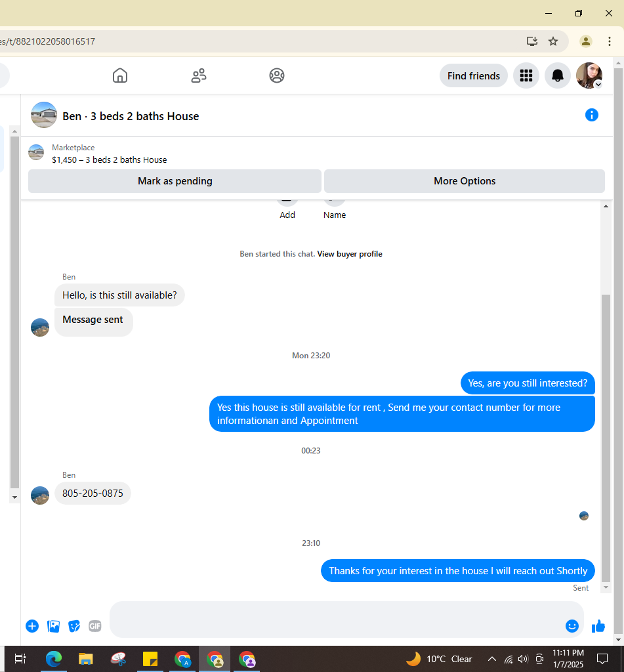Click Ben's avatar next to phone number
This screenshot has width=624, height=672.
click(x=40, y=495)
